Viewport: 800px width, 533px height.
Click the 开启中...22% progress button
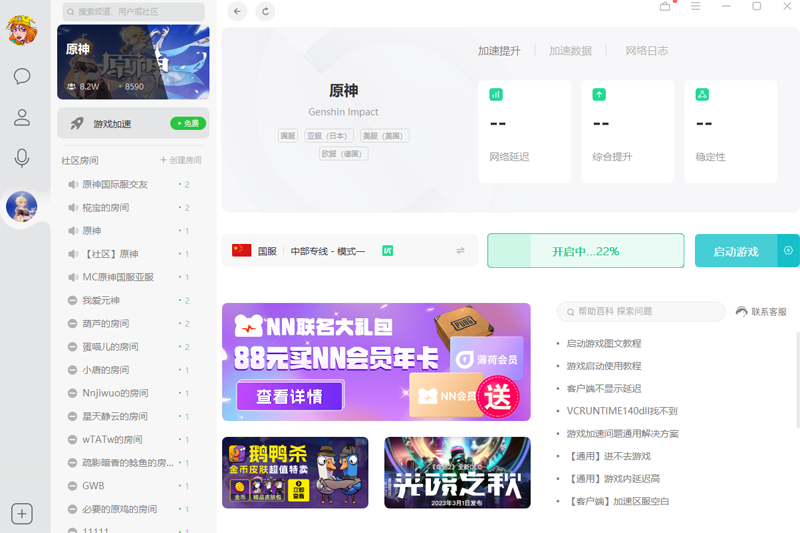coord(586,250)
